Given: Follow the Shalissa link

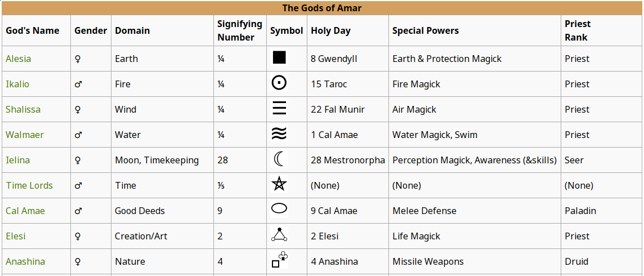Looking at the screenshot, I should (x=23, y=110).
